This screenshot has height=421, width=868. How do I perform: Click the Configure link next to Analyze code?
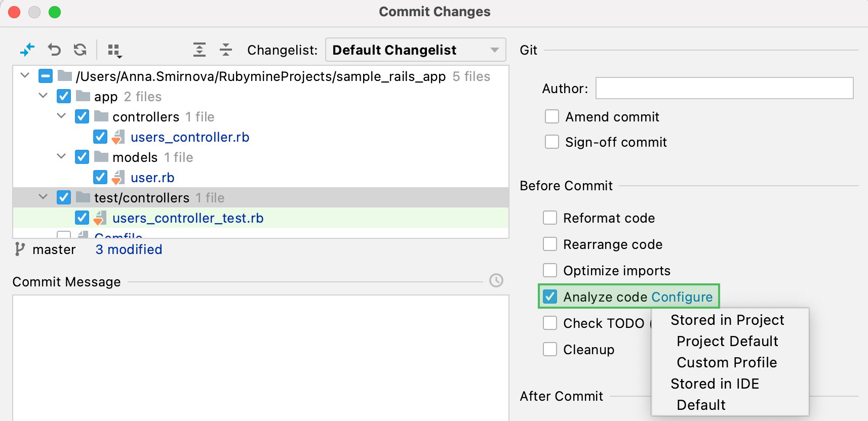pos(682,297)
